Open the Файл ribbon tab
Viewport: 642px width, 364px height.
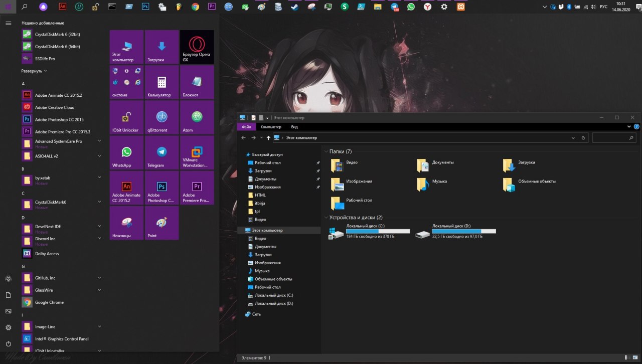246,127
